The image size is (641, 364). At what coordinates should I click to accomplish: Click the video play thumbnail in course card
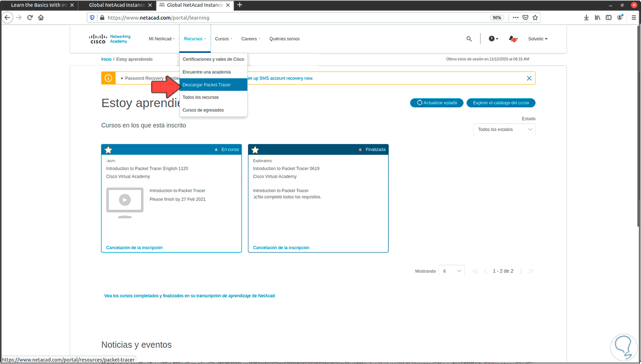pos(124,201)
